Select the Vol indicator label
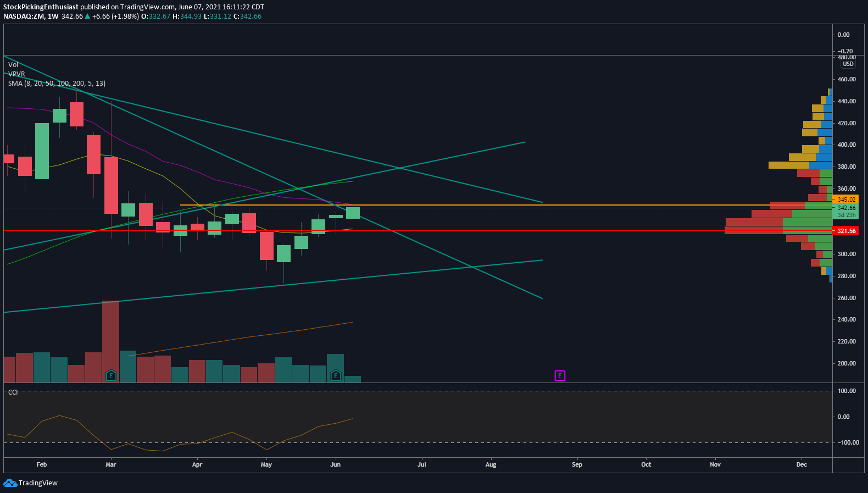The width and height of the screenshot is (868, 493). point(13,65)
